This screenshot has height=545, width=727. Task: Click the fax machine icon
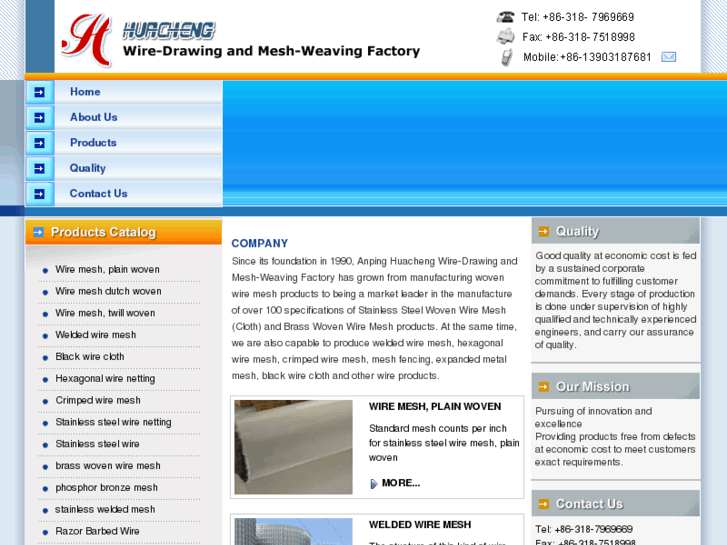(505, 36)
